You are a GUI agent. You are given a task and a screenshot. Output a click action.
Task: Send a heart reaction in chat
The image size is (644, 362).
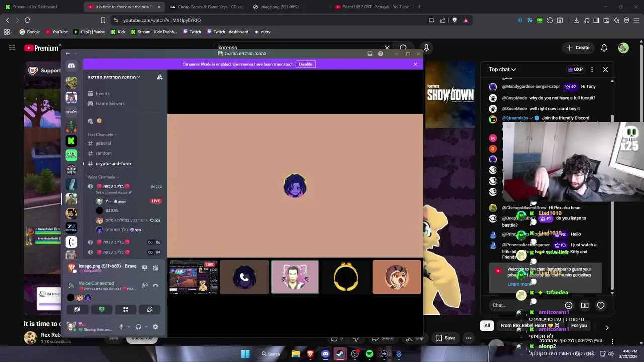click(601, 305)
